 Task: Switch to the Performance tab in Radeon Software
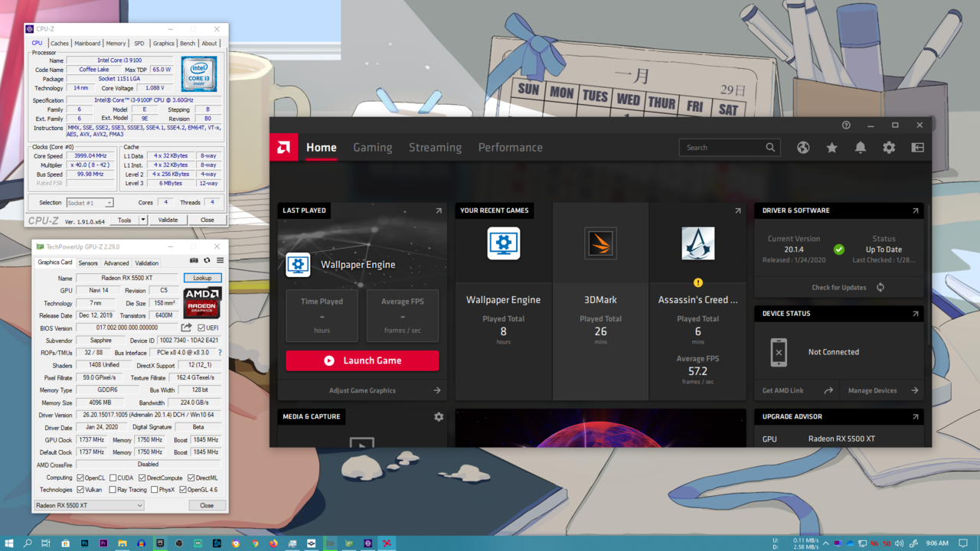click(x=511, y=148)
